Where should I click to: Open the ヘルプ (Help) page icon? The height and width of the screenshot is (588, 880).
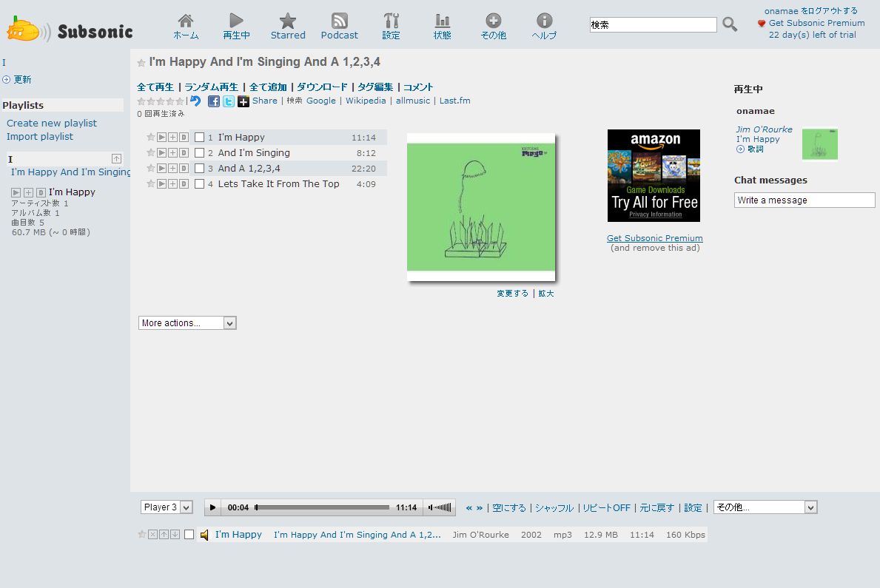point(545,27)
